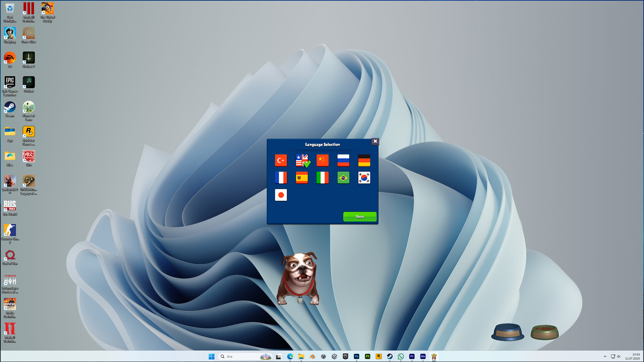Launch Adobe Premiere Pro from the taskbar
Image resolution: width=644 pixels, height=362 pixels.
412,356
